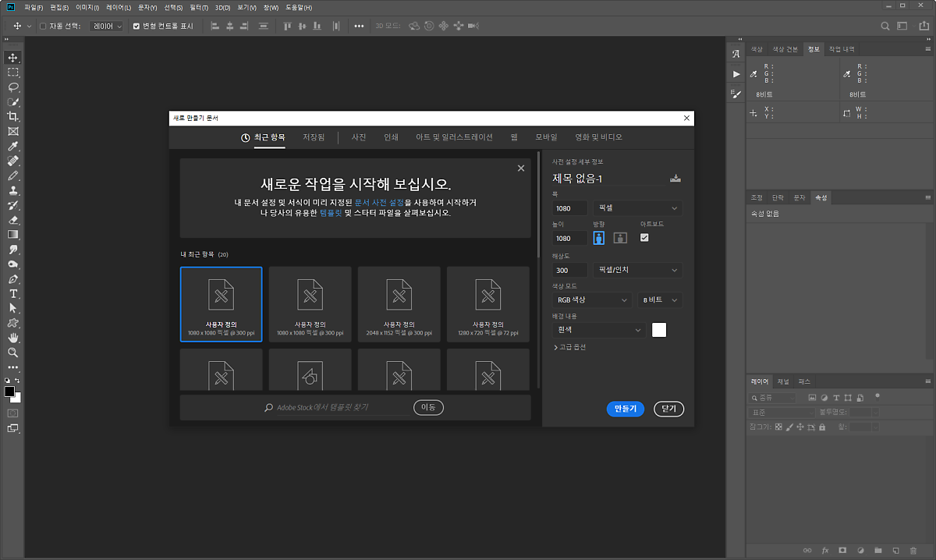Select the Lasso tool in the toolbar

point(13,87)
